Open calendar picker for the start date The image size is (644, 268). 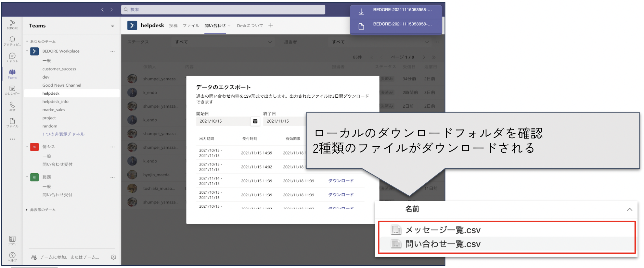coord(255,121)
